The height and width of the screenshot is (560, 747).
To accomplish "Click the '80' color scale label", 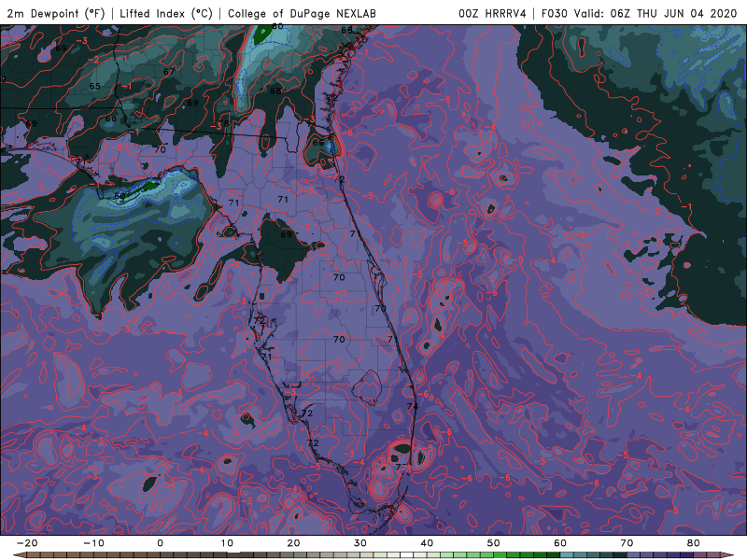I will [694, 543].
